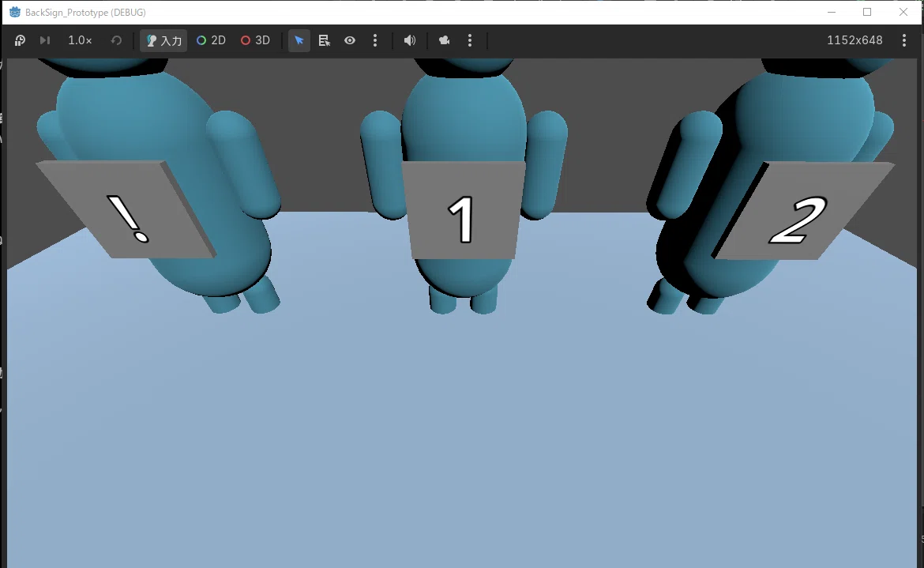Activate the arrow select tool

pos(299,40)
